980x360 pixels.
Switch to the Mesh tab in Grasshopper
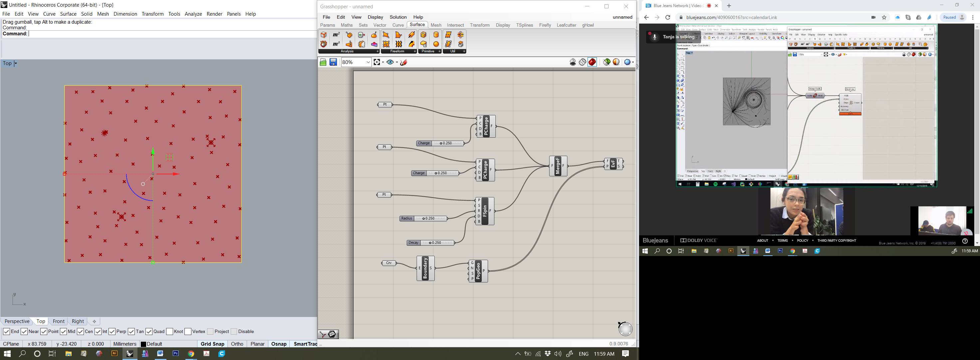click(436, 25)
